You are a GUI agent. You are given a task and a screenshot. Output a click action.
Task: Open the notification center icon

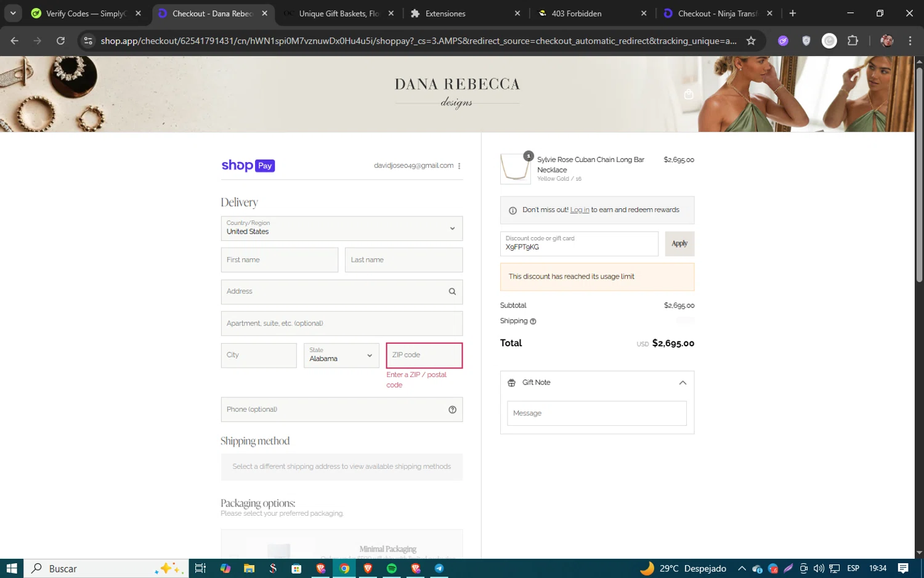(x=903, y=568)
